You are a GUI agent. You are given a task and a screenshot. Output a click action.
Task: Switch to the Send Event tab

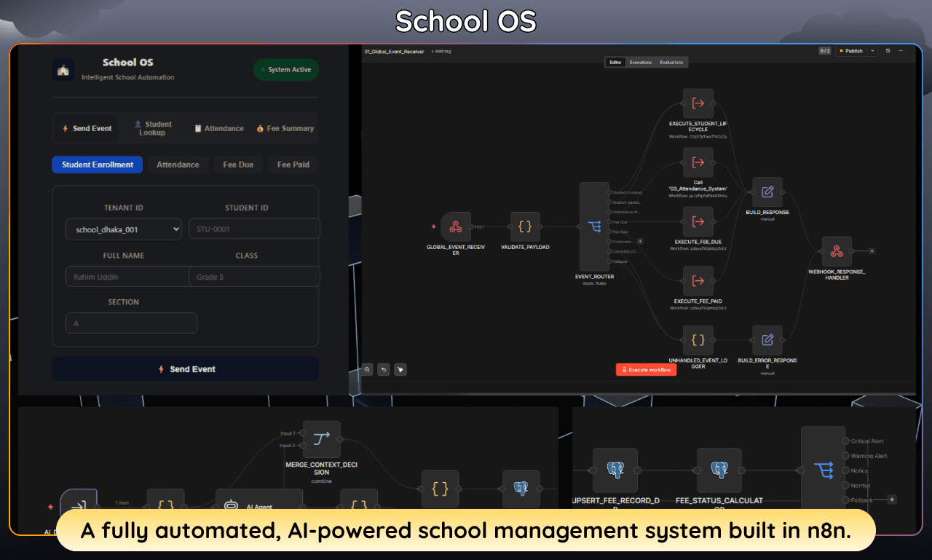[87, 128]
